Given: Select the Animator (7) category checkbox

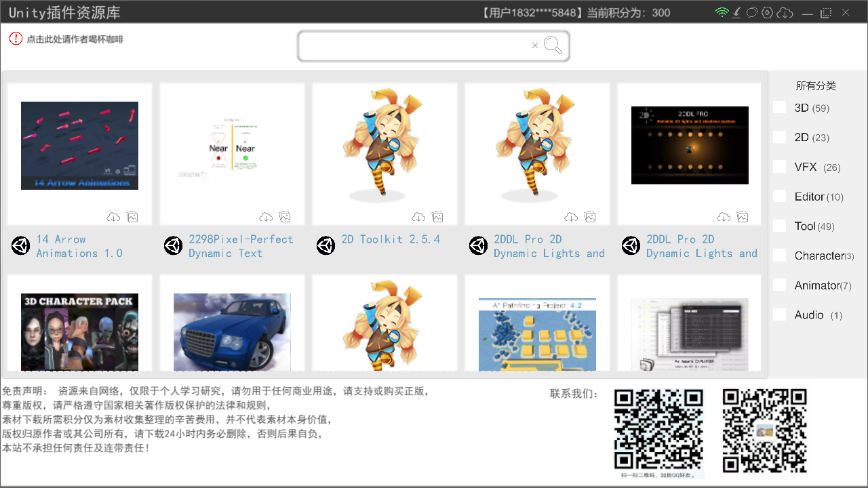Looking at the screenshot, I should point(780,285).
